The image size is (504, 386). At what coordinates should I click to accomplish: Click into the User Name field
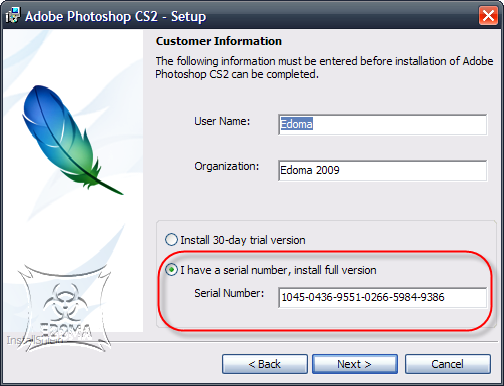(x=383, y=125)
